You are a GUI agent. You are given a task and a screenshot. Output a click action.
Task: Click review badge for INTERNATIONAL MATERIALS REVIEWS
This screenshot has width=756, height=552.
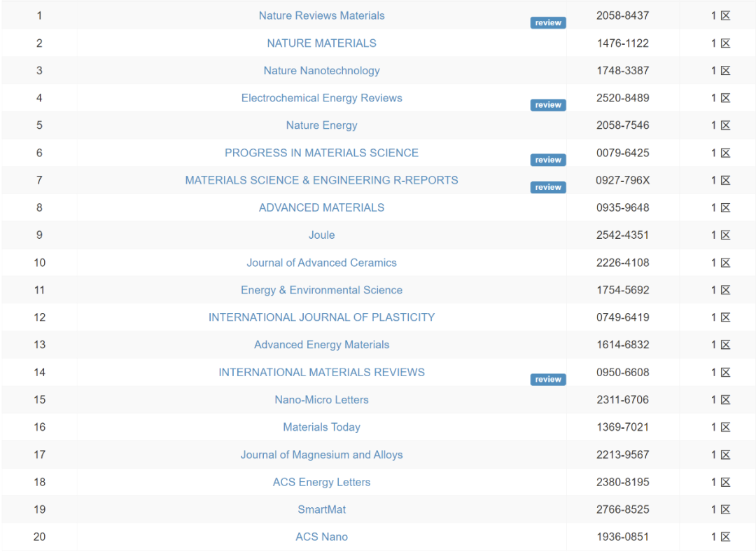point(548,379)
